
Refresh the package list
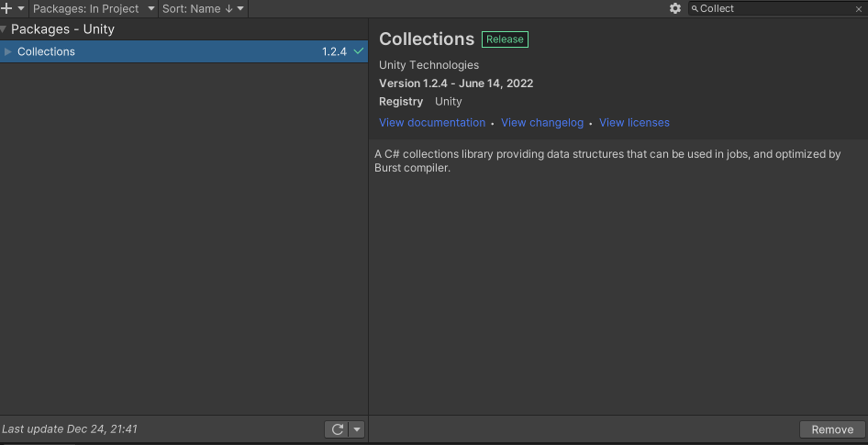[x=337, y=429]
